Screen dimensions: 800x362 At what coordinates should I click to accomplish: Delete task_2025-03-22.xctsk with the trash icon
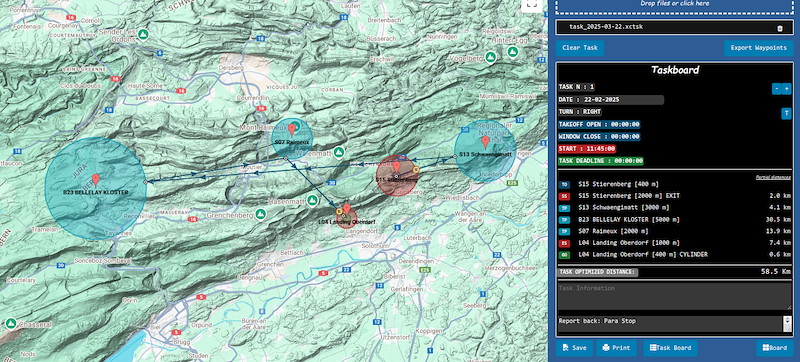(x=780, y=29)
